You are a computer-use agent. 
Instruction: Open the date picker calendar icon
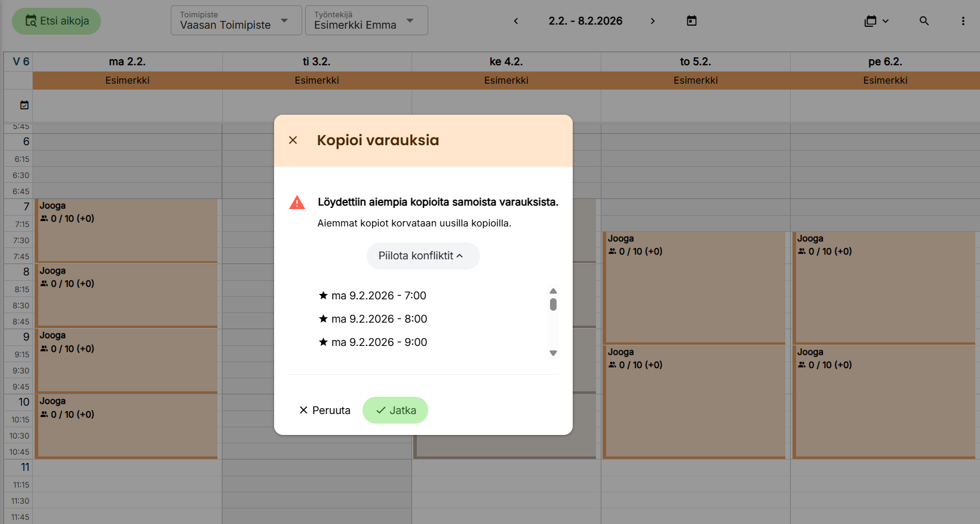[692, 21]
